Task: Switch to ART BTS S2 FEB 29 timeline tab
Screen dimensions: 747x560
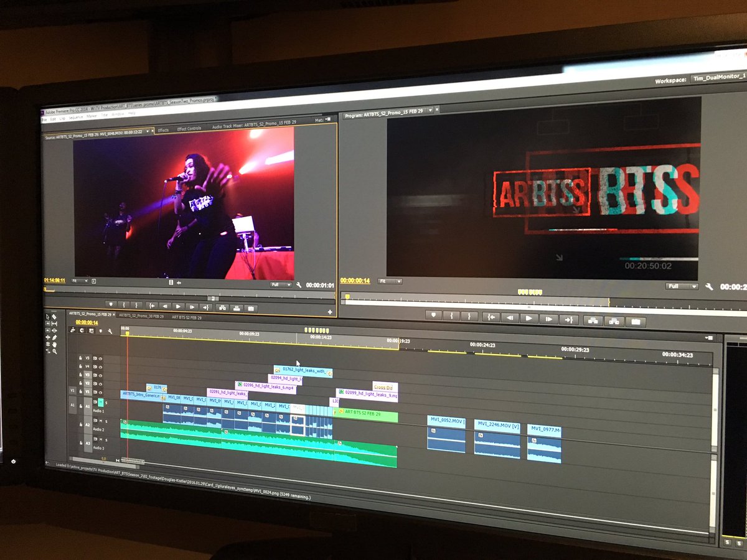Action: pyautogui.click(x=187, y=317)
